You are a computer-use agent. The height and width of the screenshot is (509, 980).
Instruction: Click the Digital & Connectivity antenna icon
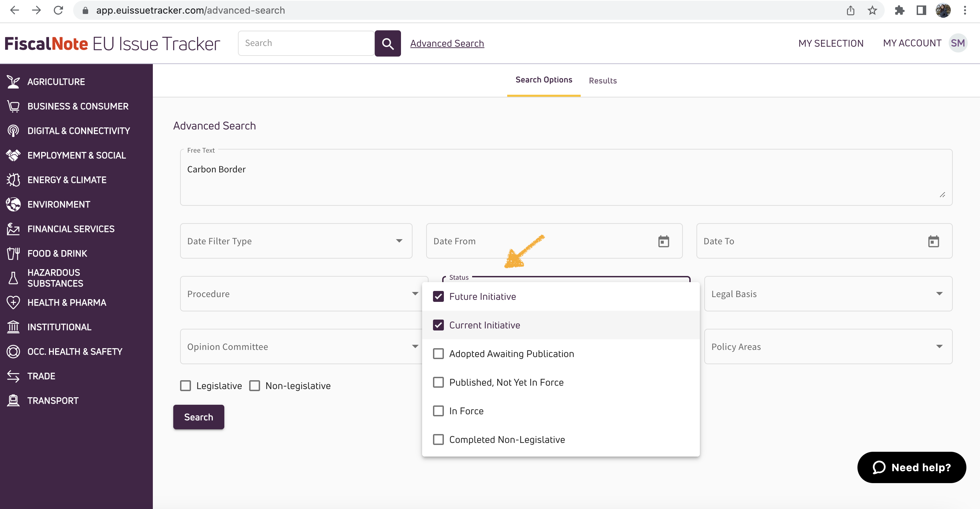point(13,131)
